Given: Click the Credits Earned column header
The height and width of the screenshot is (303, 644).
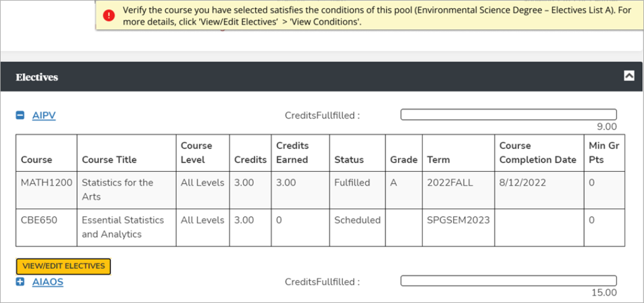Looking at the screenshot, I should point(292,153).
